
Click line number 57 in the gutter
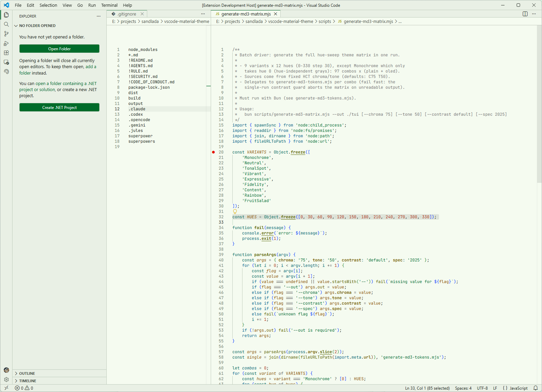tap(221, 352)
